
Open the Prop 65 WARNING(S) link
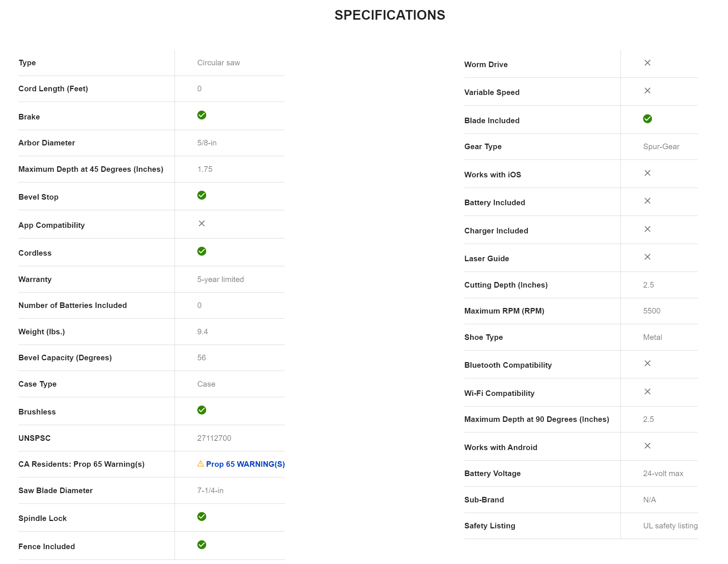(x=246, y=464)
